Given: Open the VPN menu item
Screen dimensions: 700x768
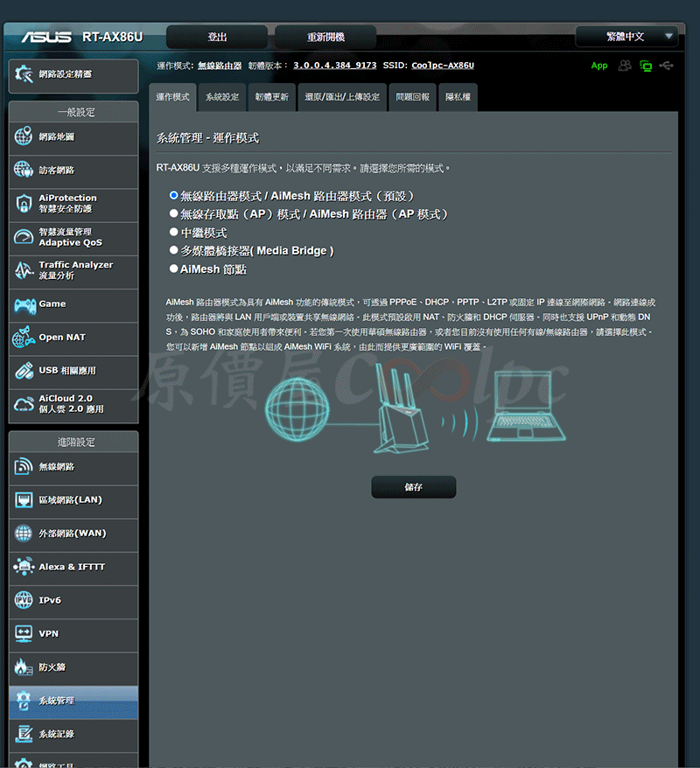Looking at the screenshot, I should (x=73, y=634).
